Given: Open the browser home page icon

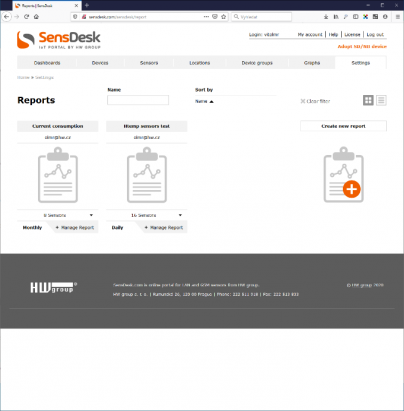Looking at the screenshot, I should (x=36, y=17).
